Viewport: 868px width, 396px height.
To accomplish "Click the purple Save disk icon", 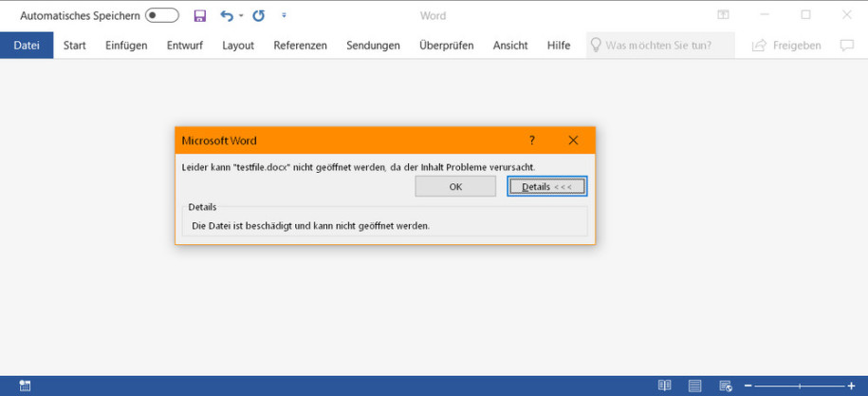I will 200,15.
